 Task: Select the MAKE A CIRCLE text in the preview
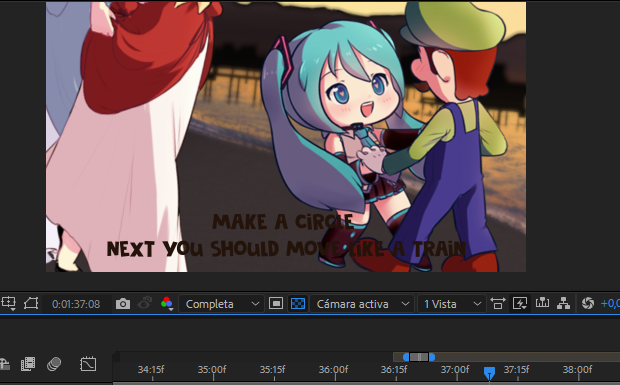pyautogui.click(x=282, y=222)
